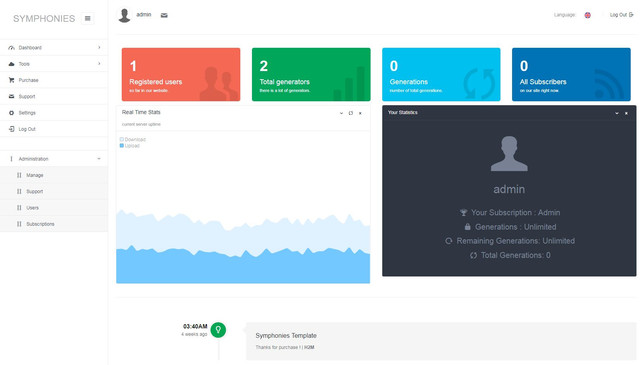Click the large admin avatar in statistics

click(x=509, y=154)
